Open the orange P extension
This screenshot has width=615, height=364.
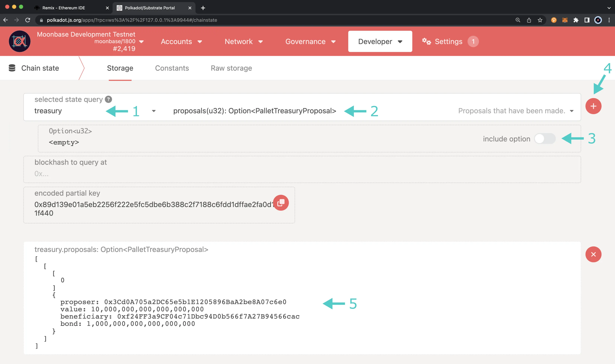[x=554, y=20]
